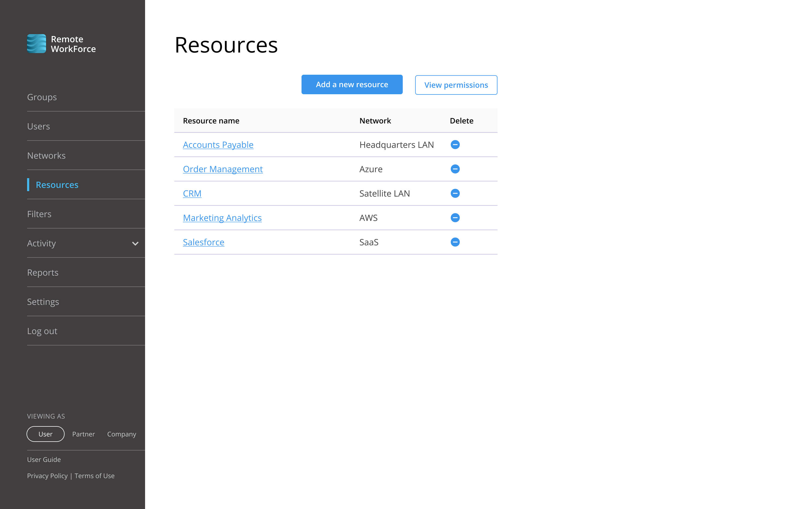Log out from the sidebar
Image resolution: width=812 pixels, height=509 pixels.
(x=42, y=331)
